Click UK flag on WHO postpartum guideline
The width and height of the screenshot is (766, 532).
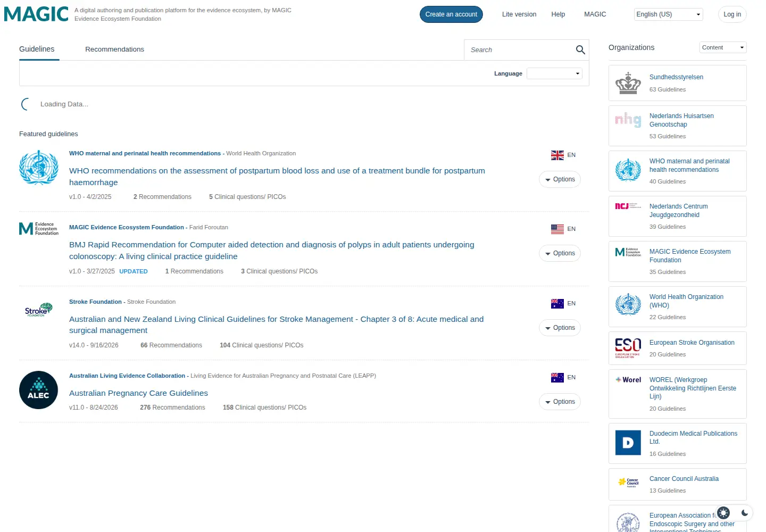557,155
